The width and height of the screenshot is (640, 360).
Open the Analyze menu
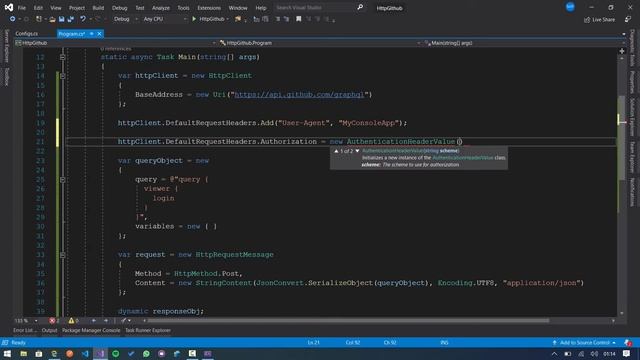click(161, 8)
